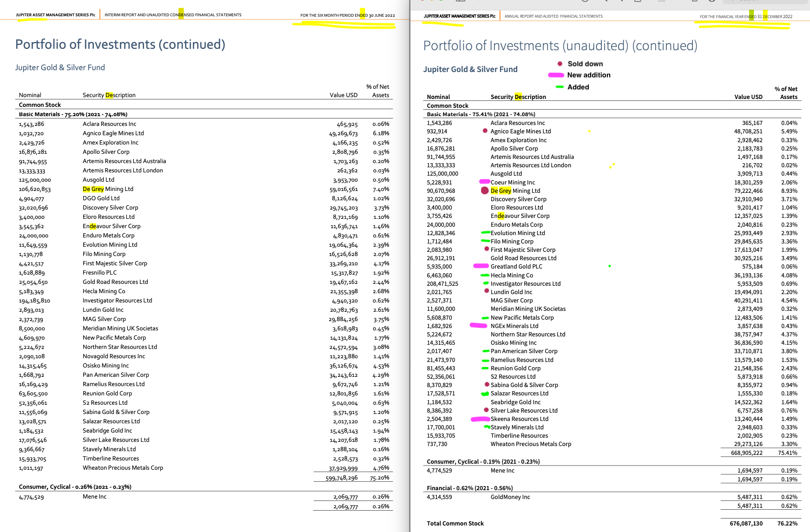Click 'New addition' legend label
The image size is (810, 532).
[x=589, y=75]
